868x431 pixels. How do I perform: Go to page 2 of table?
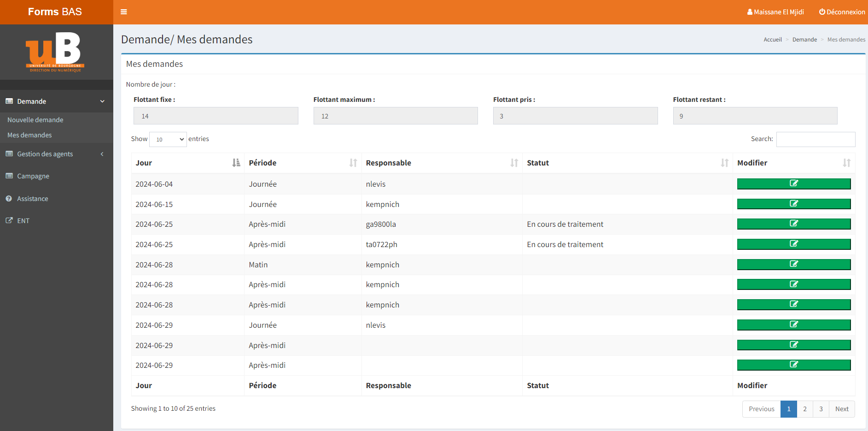coord(804,409)
